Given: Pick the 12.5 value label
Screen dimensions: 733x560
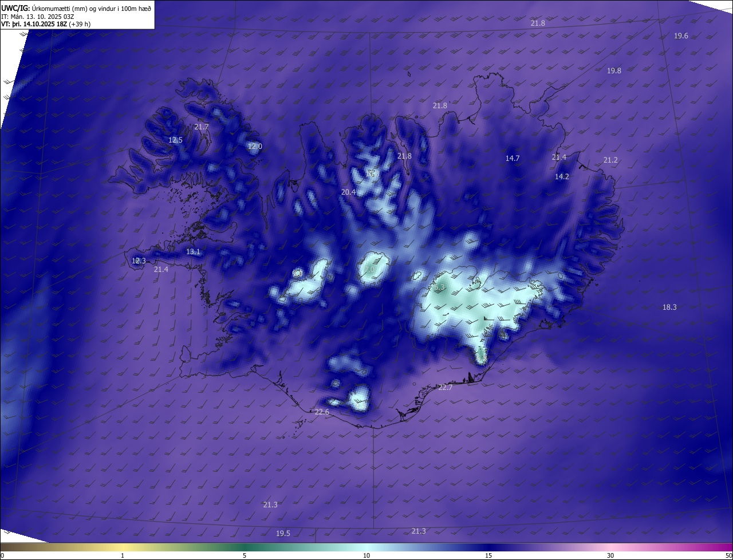Looking at the screenshot, I should (x=175, y=140).
